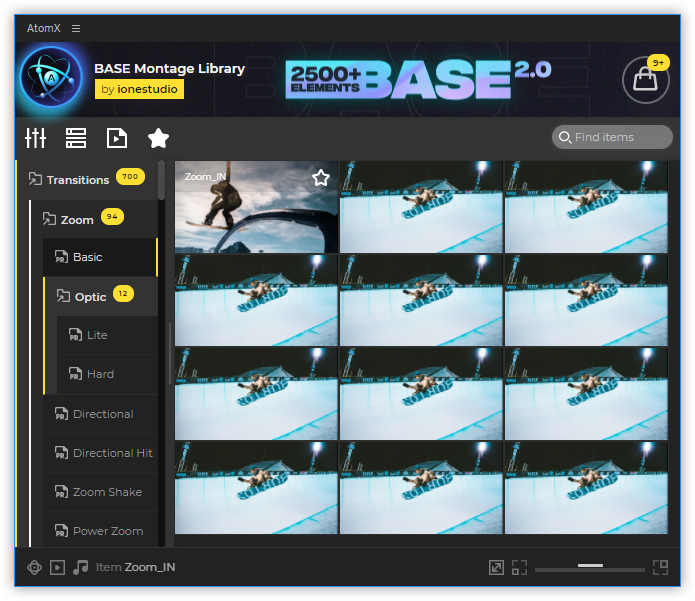Select the Zoom_IN thumbnail
Image resolution: width=695 pixels, height=601 pixels.
pyautogui.click(x=256, y=207)
